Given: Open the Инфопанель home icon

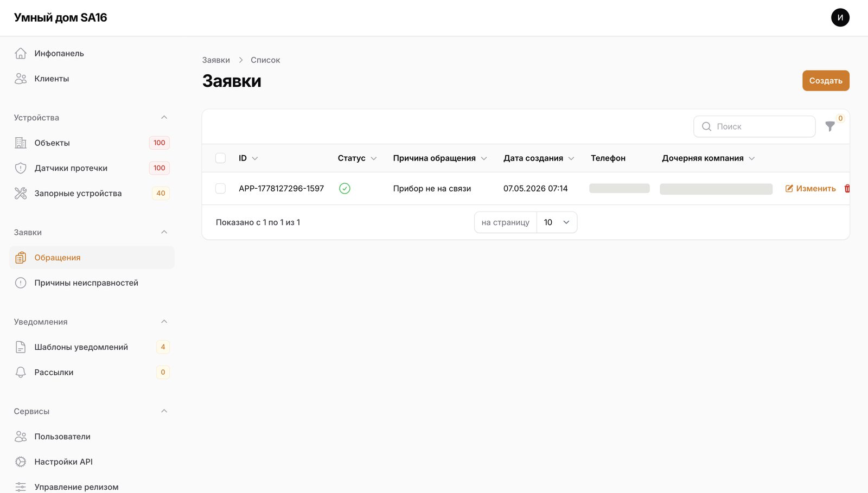Looking at the screenshot, I should (x=21, y=53).
